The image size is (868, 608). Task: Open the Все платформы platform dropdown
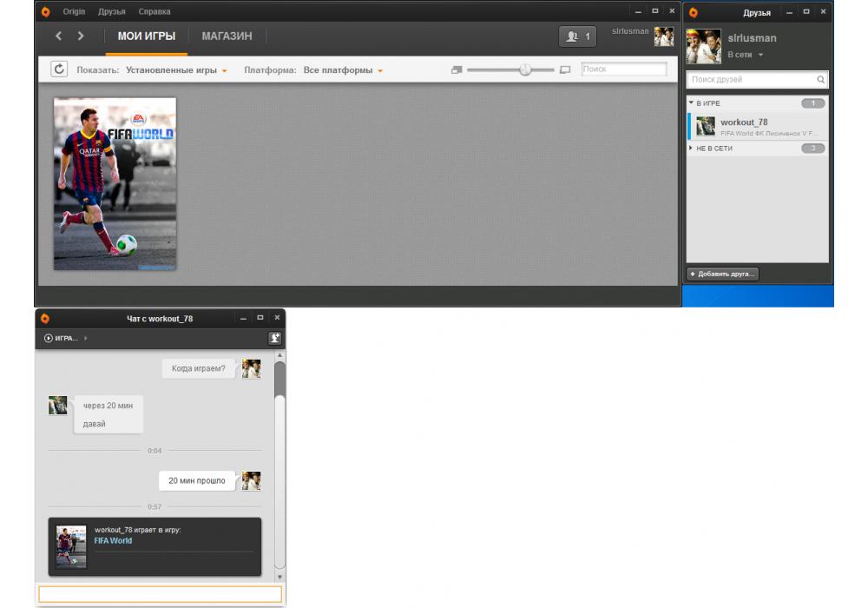click(x=343, y=70)
